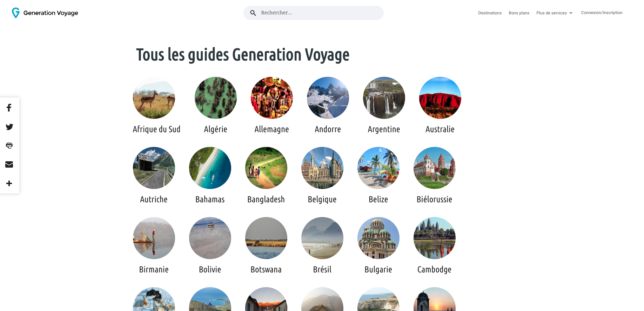The image size is (644, 311).
Task: Click the Cambodge text label
Action: (x=435, y=270)
